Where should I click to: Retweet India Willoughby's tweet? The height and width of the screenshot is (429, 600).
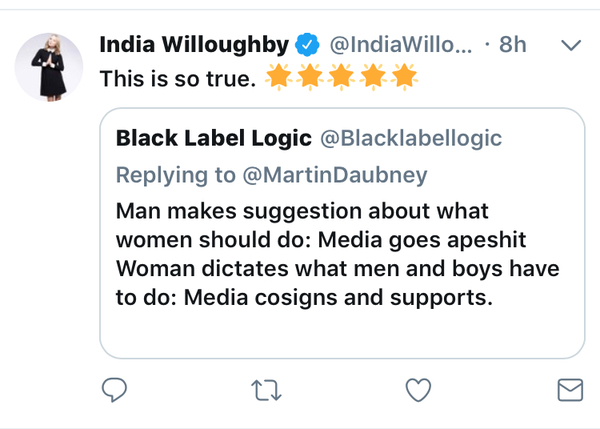pyautogui.click(x=268, y=390)
